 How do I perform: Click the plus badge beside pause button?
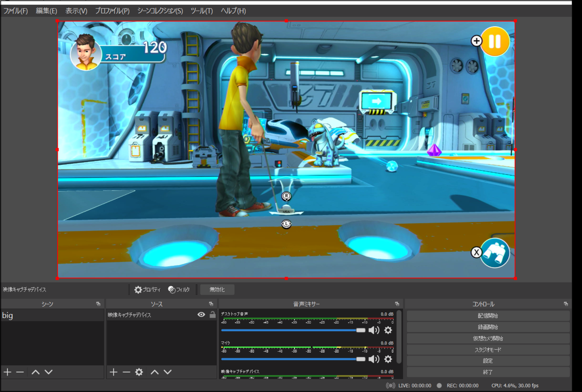476,41
